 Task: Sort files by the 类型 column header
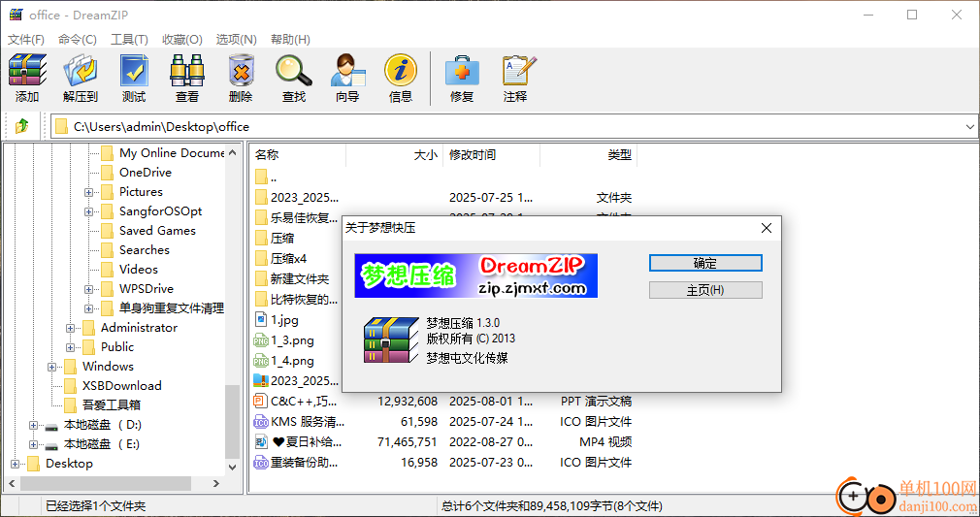click(x=588, y=155)
